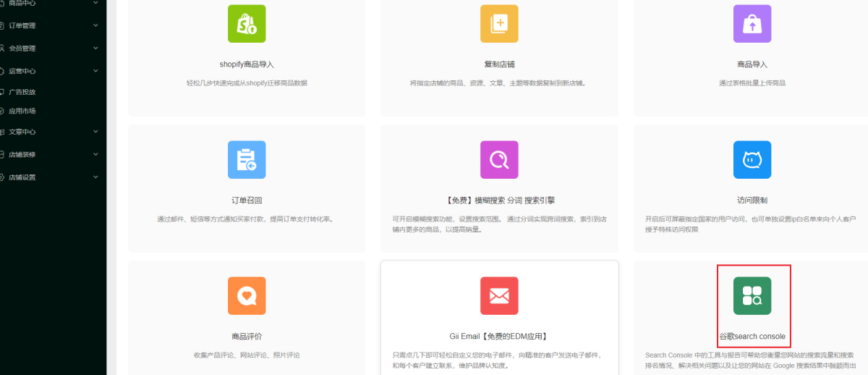The width and height of the screenshot is (868, 375).
Task: Click the blue 访问限制 app icon
Action: (752, 160)
